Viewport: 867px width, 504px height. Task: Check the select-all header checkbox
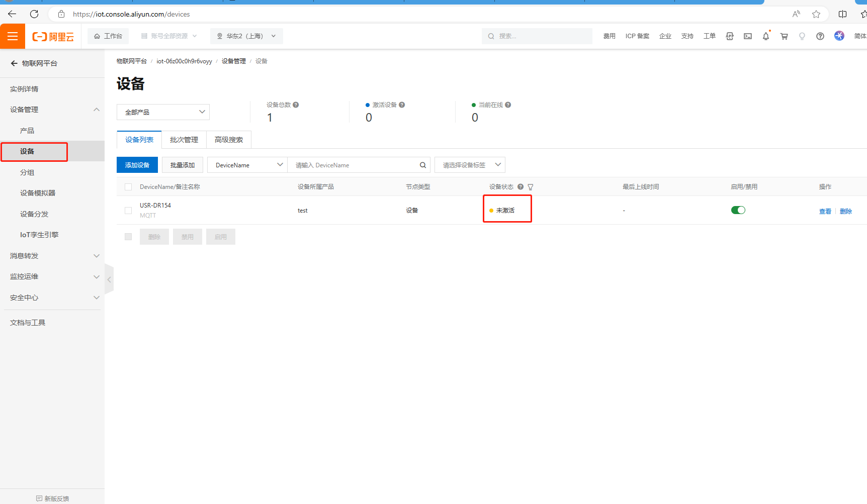[x=128, y=187]
